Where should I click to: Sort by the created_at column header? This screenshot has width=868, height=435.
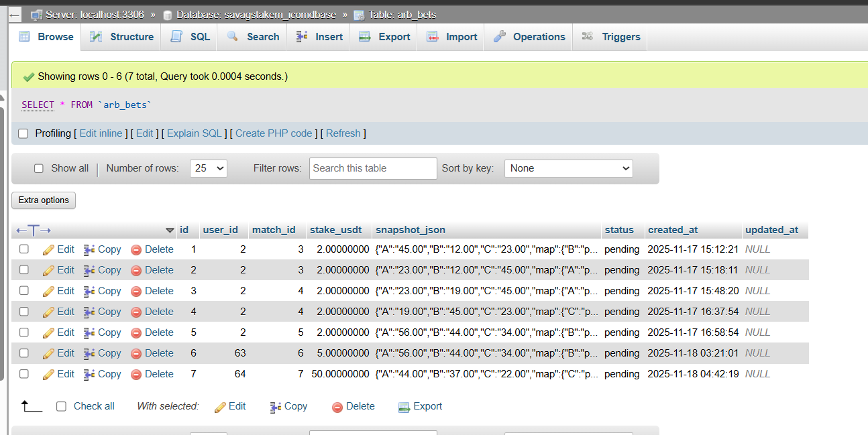pyautogui.click(x=673, y=230)
